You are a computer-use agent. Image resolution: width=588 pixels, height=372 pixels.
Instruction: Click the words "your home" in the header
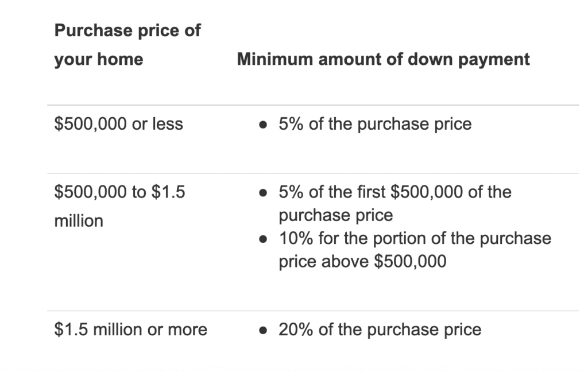(x=98, y=59)
